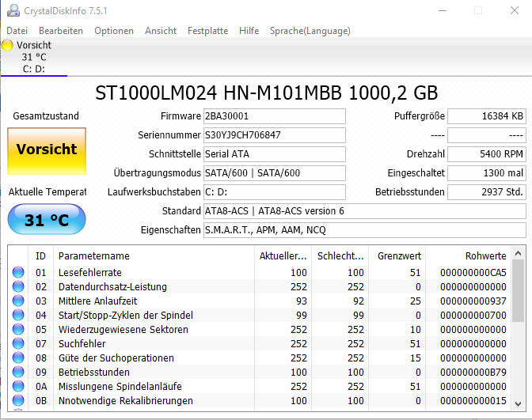Image resolution: width=532 pixels, height=420 pixels.
Task: Click the status orb for Betriebsstunden row 09
Action: (x=18, y=372)
